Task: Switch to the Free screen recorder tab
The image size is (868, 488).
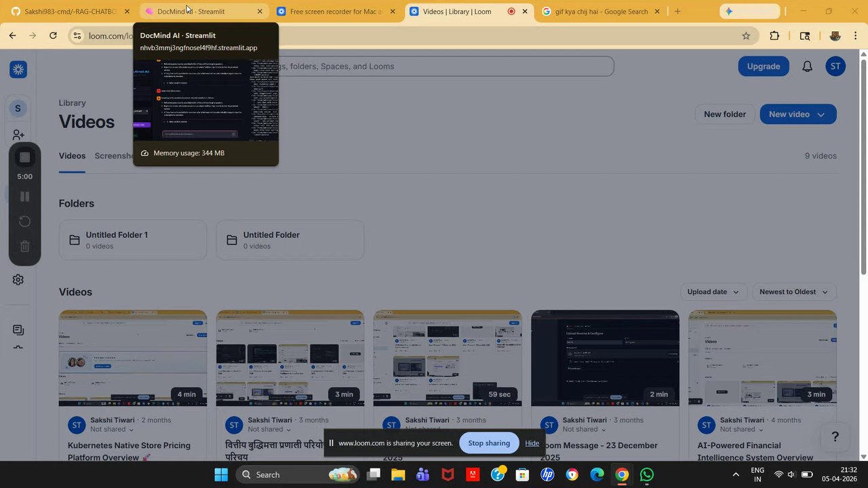Action: tap(336, 12)
